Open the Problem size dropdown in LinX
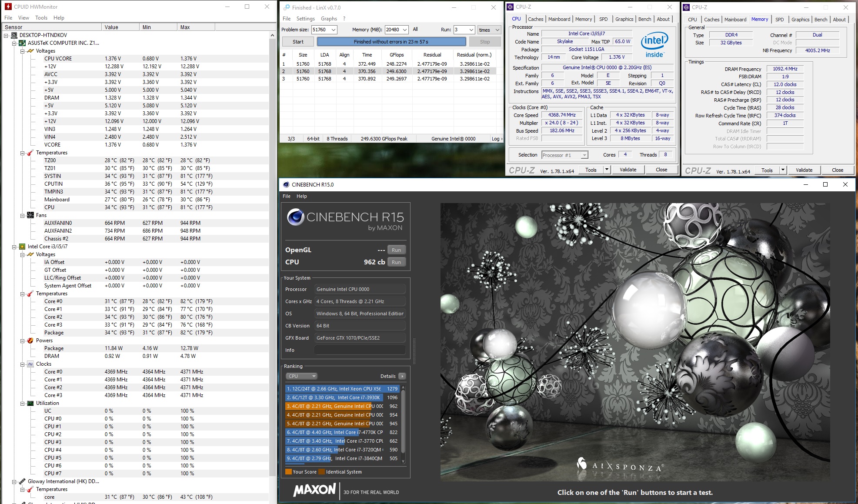858x504 pixels. [x=333, y=30]
